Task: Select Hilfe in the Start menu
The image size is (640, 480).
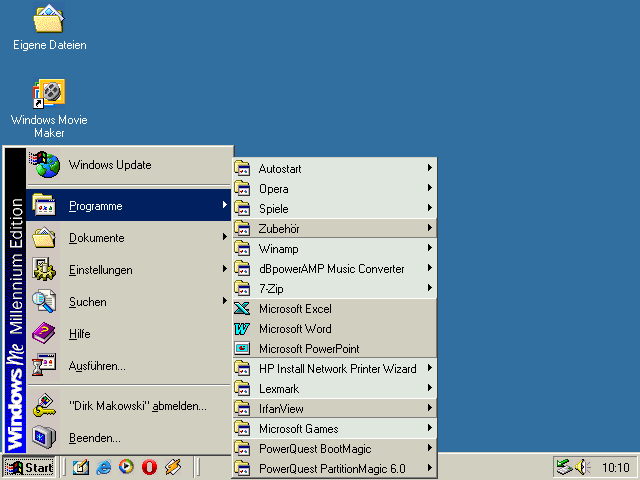Action: (129, 333)
